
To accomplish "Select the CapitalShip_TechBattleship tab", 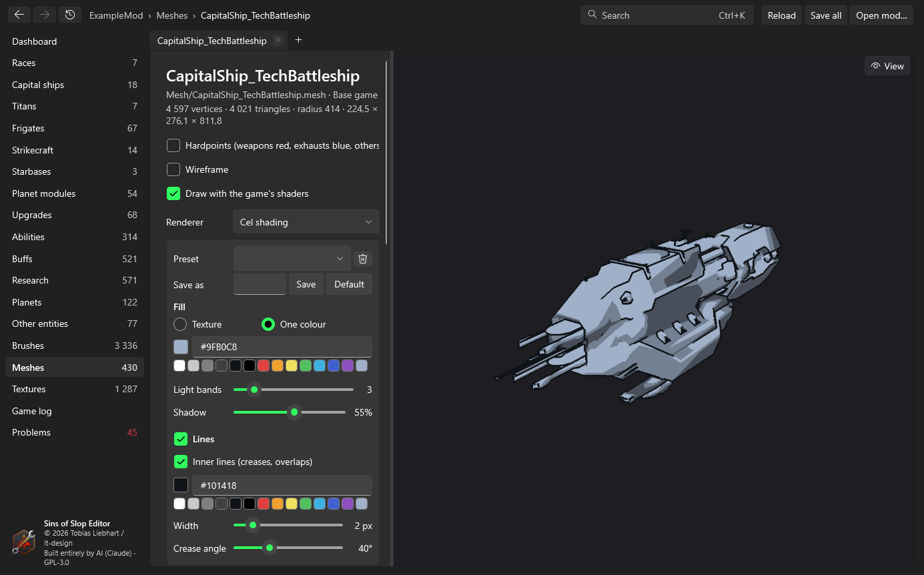I will 219,41.
